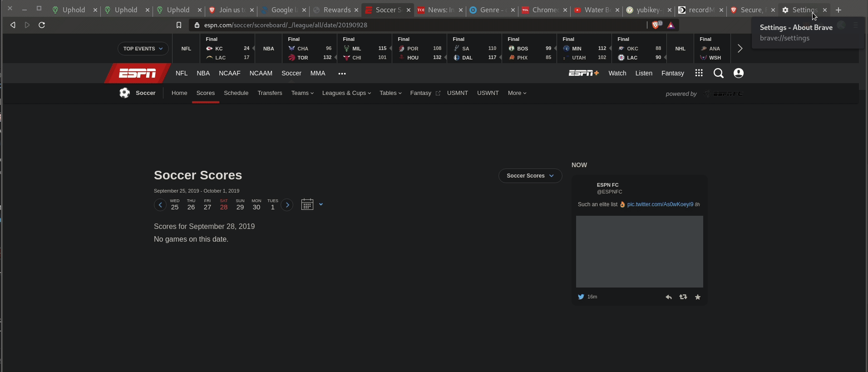
Task: Go to previous week of dates
Action: click(160, 205)
